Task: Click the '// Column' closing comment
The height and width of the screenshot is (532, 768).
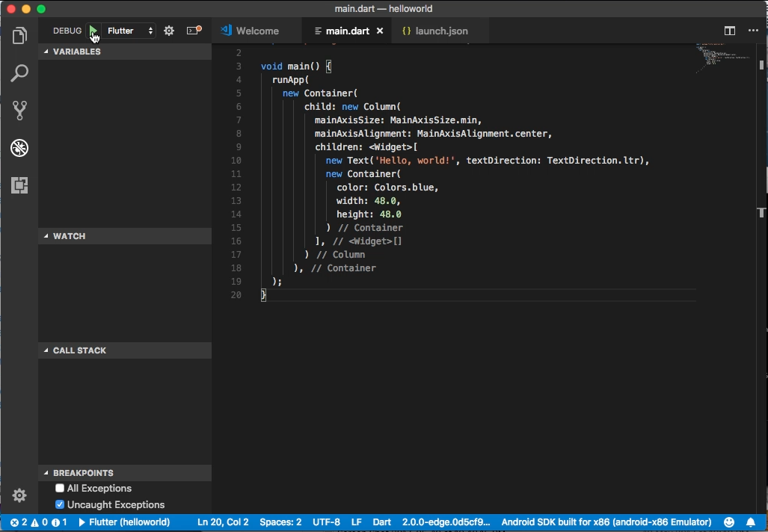Action: pyautogui.click(x=340, y=255)
